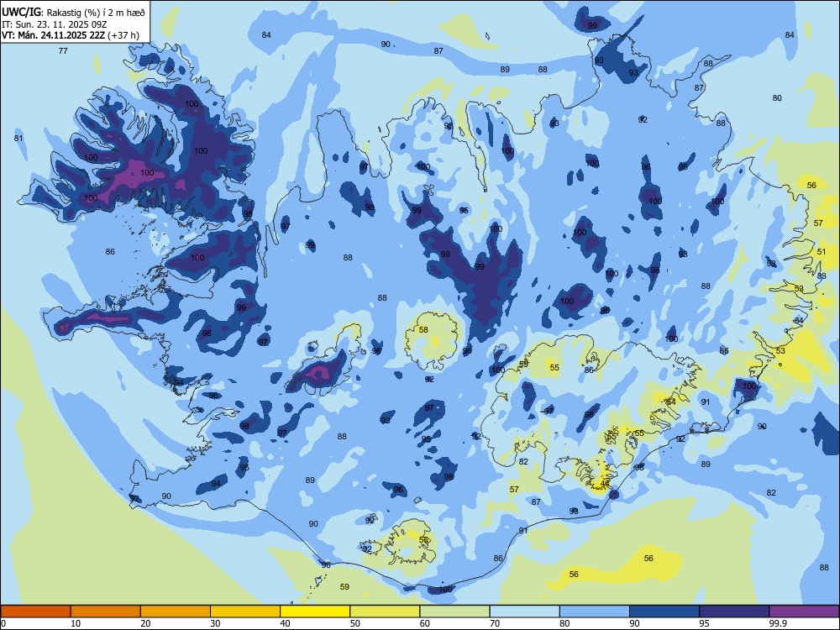
Task: Click the '10' tick label on legend
Action: point(76,623)
